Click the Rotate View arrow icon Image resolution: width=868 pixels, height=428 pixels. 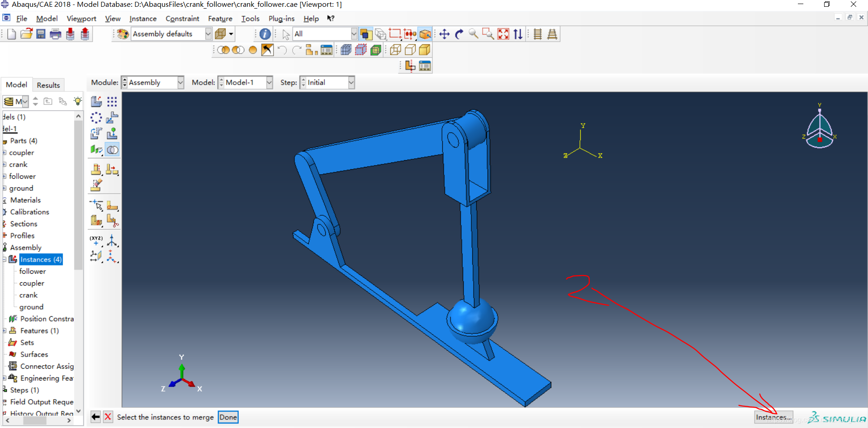coord(459,34)
